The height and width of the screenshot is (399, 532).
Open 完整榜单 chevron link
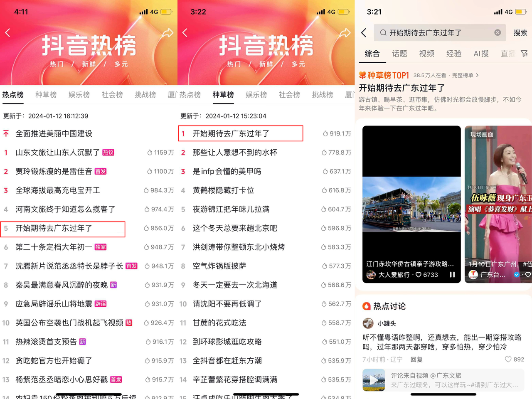(x=465, y=75)
